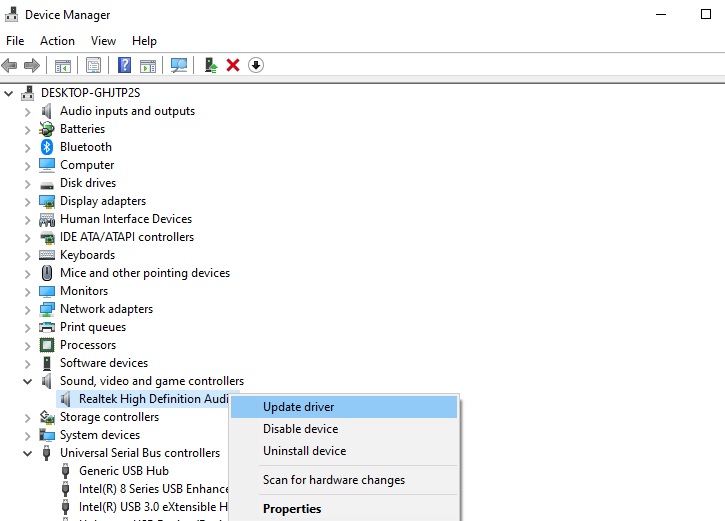Expand the System devices chevron
Screen dimensions: 725x521
click(x=28, y=435)
